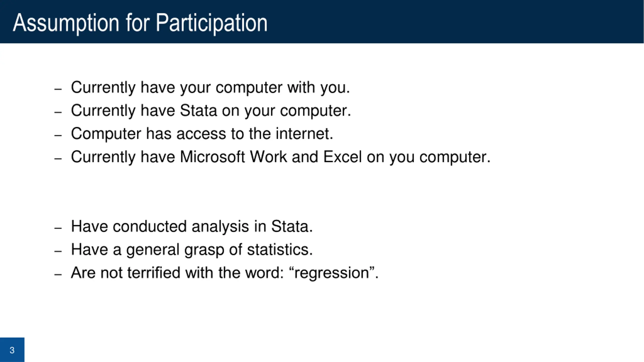Click the dash before Are not terrified
644x362 pixels.
click(58, 275)
